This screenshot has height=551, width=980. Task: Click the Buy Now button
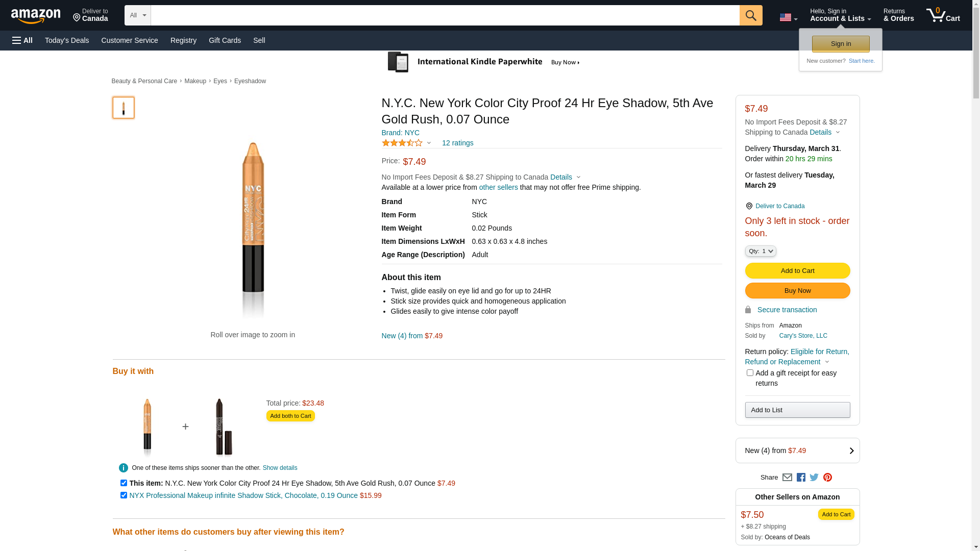(x=797, y=291)
